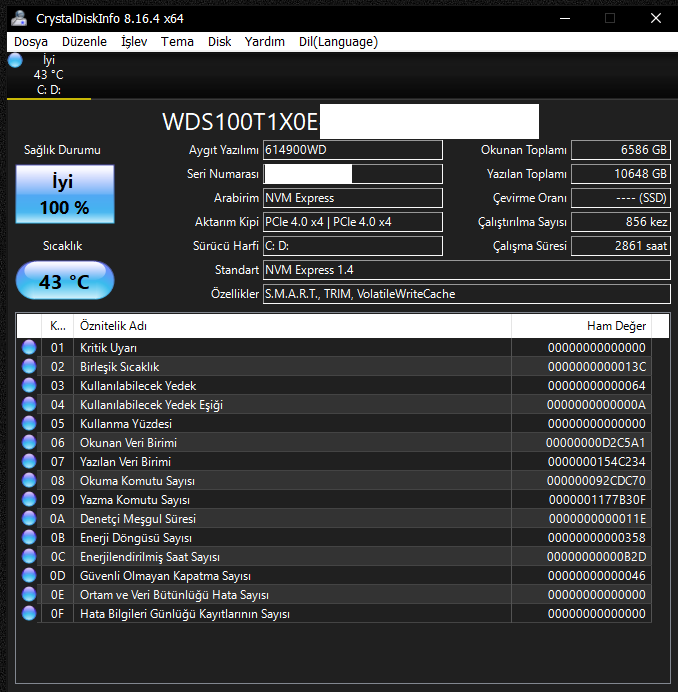This screenshot has height=692, width=678.
Task: Click the Standart field NVM Express 1.4
Action: pos(467,270)
